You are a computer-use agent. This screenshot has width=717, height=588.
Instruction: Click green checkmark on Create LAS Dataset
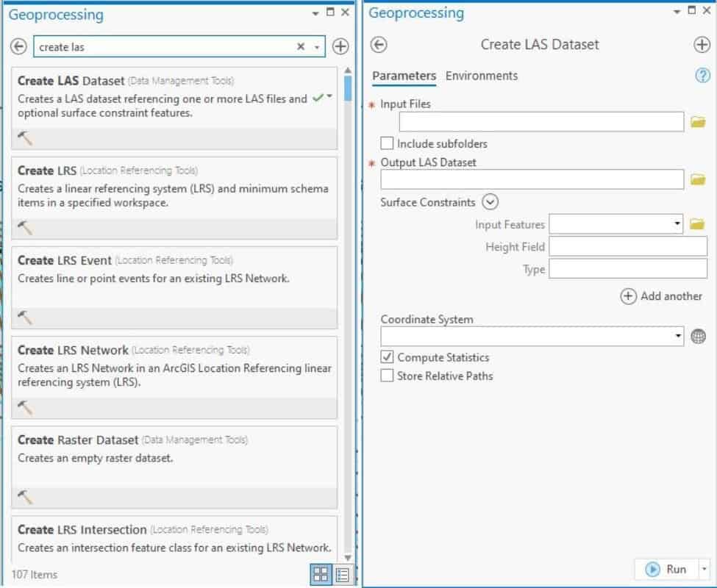point(318,97)
